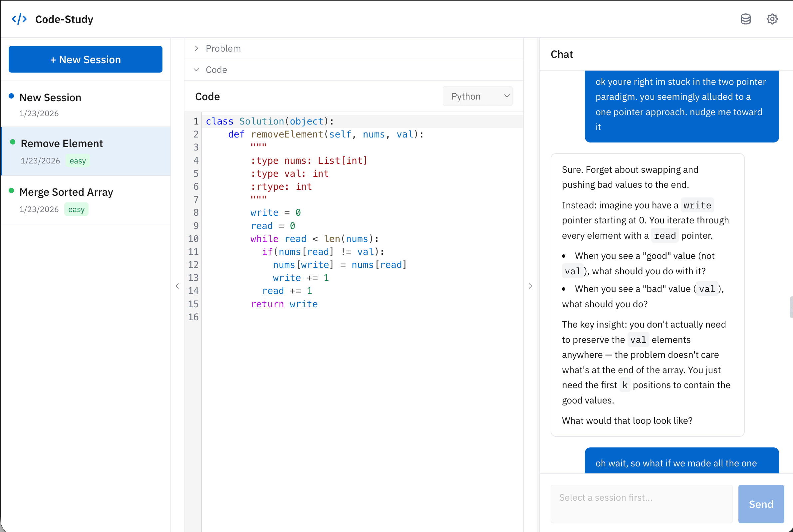793x532 pixels.
Task: Click the easy badge on Merge Sorted Array
Action: coord(76,209)
